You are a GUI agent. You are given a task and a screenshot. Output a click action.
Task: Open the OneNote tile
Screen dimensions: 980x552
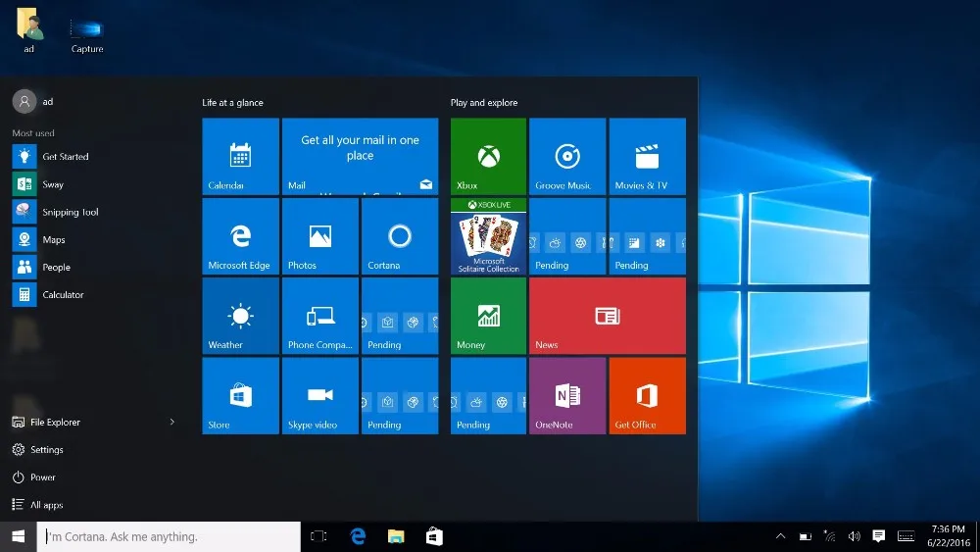click(x=567, y=396)
